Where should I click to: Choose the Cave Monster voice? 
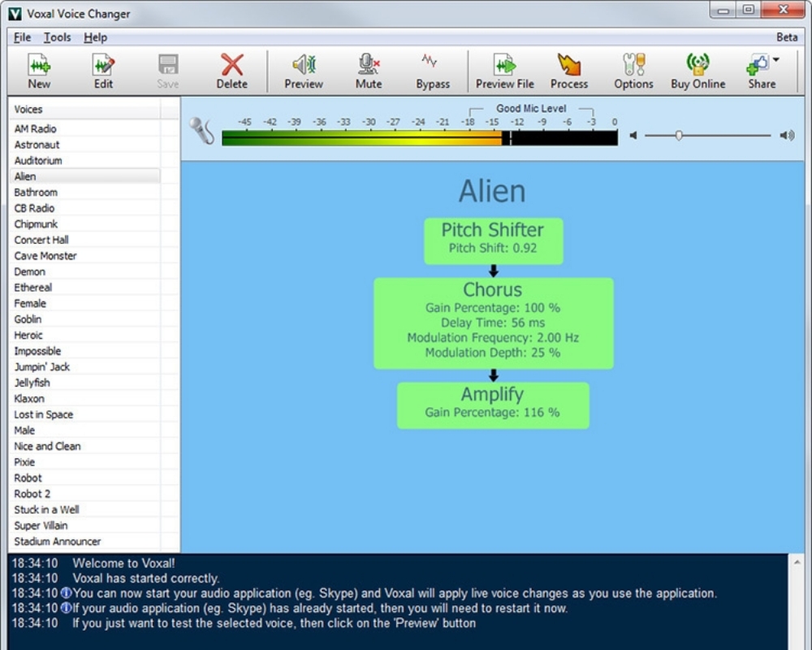(x=85, y=256)
